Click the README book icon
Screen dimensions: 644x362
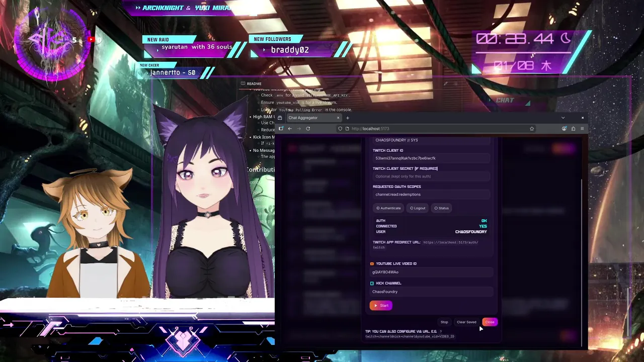243,83
